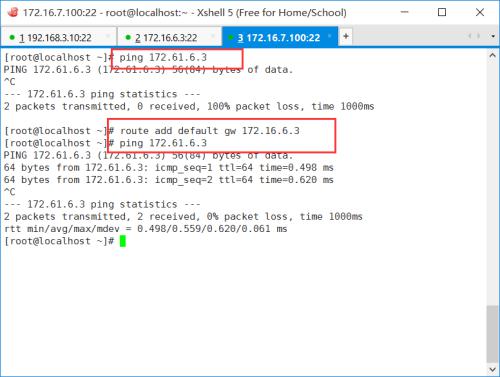Close the 192.168.3.10:22 session tab
The width and height of the screenshot is (500, 377).
click(x=108, y=36)
